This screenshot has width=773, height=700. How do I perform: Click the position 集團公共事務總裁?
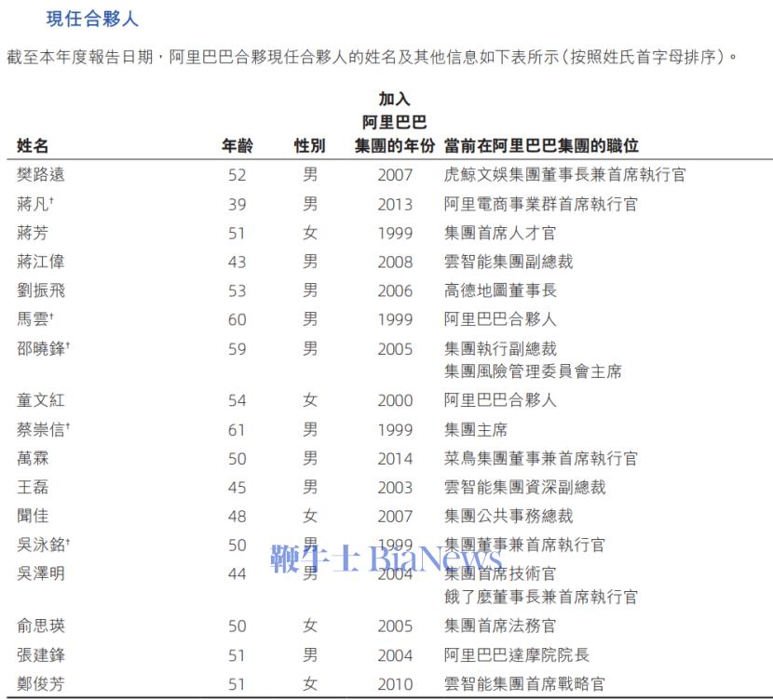point(509,516)
